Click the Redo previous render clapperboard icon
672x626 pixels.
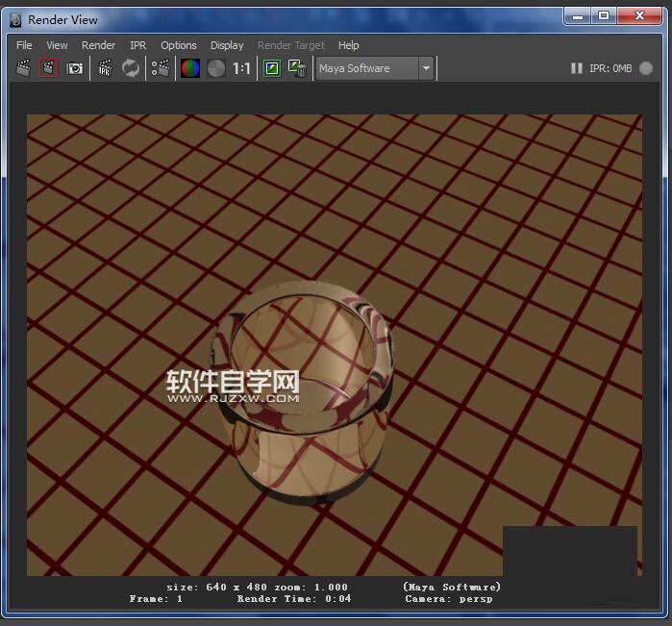click(23, 68)
